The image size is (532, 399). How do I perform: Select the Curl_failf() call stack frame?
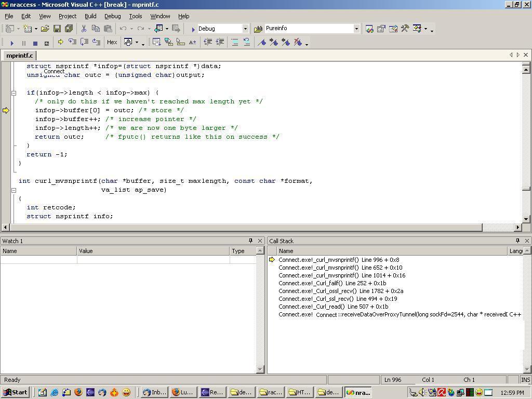click(332, 283)
